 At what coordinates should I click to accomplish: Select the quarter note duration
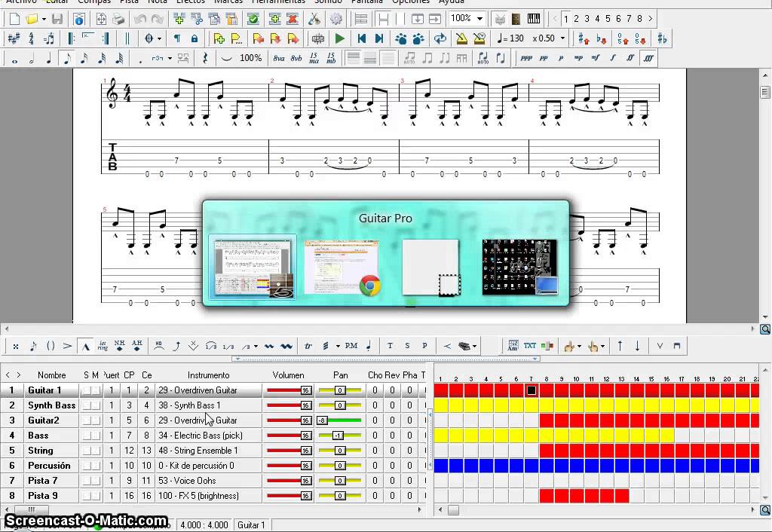tap(49, 59)
